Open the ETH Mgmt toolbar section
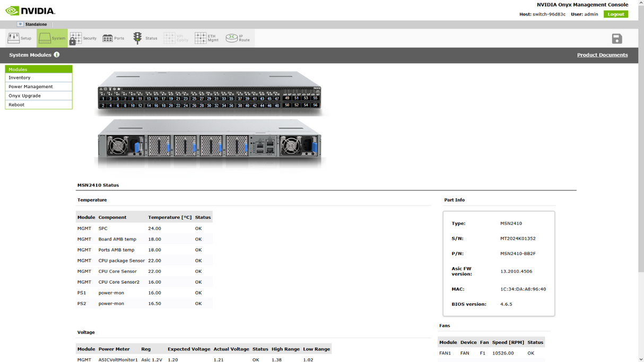The image size is (644, 362). pos(207,38)
